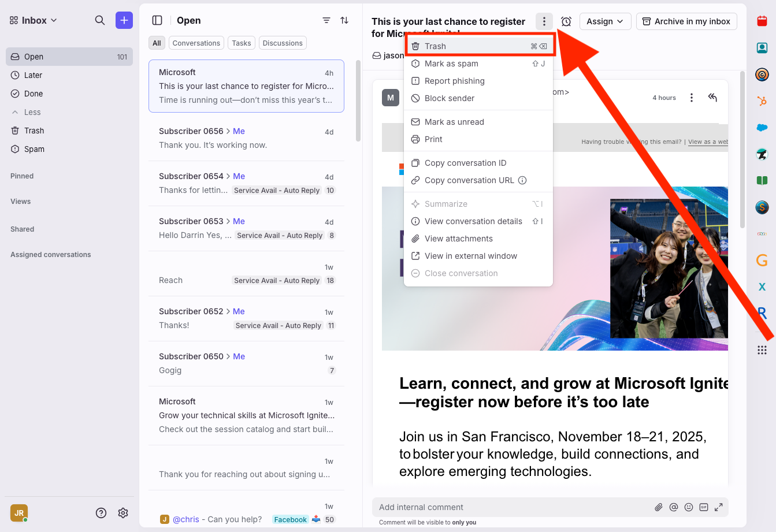Select the Tasks filter tab
Viewport: 776px width, 532px height.
pyautogui.click(x=242, y=43)
